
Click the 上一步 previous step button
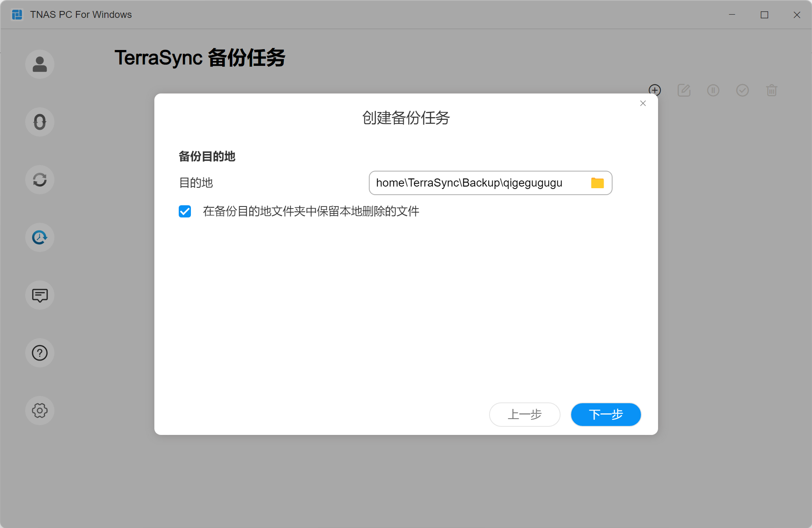tap(525, 415)
